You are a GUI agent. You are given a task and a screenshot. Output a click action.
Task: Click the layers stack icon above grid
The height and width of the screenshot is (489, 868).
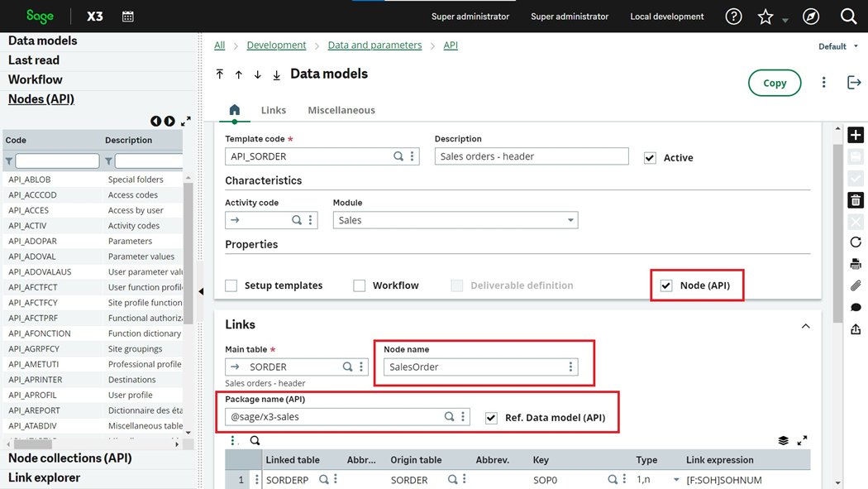point(784,441)
